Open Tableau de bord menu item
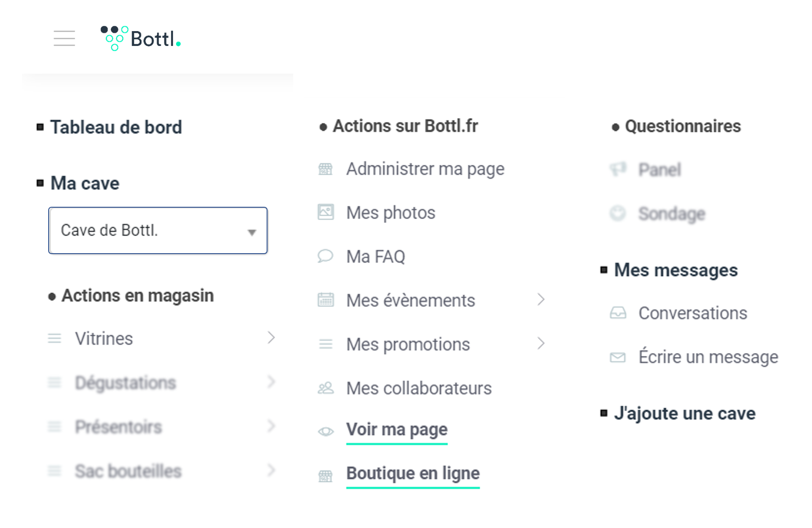 pyautogui.click(x=116, y=127)
